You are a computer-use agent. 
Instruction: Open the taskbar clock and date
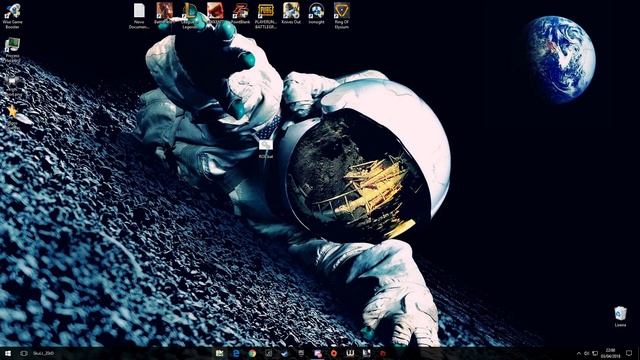coord(611,353)
